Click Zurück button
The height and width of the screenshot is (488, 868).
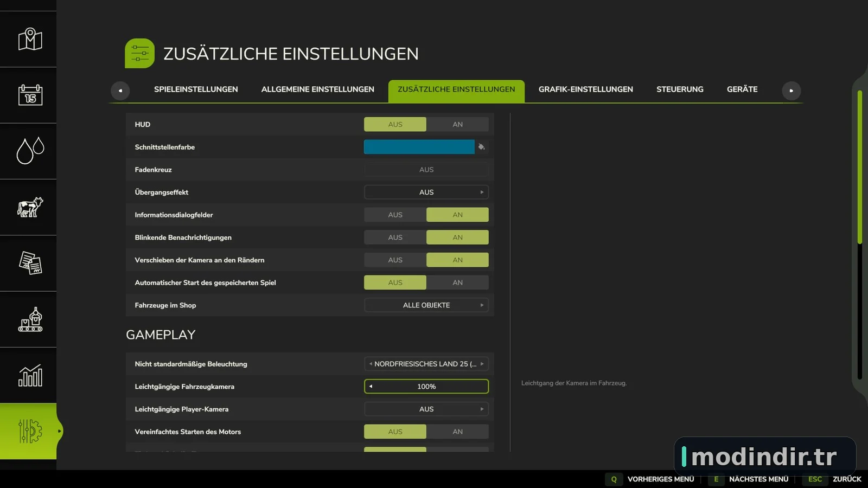point(847,479)
